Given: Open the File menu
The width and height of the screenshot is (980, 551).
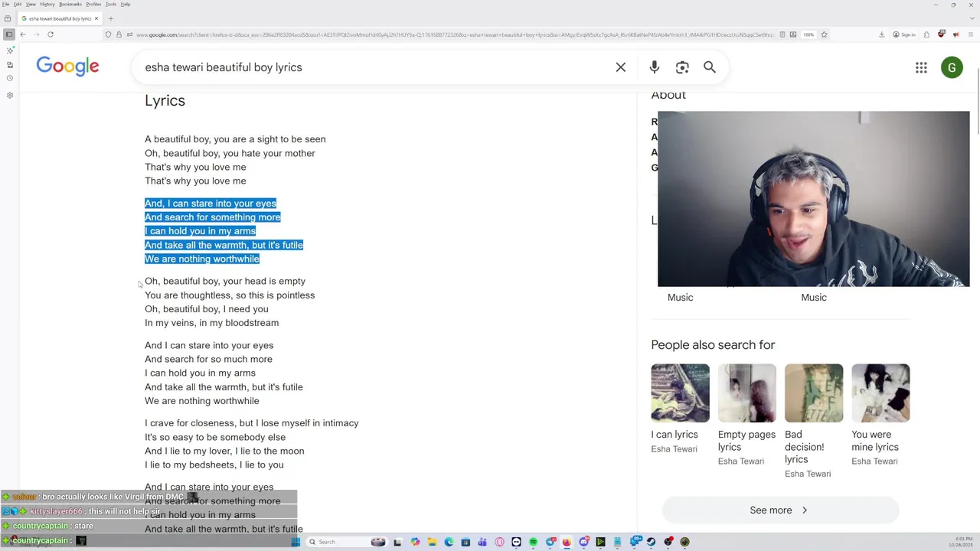Looking at the screenshot, I should 5,4.
